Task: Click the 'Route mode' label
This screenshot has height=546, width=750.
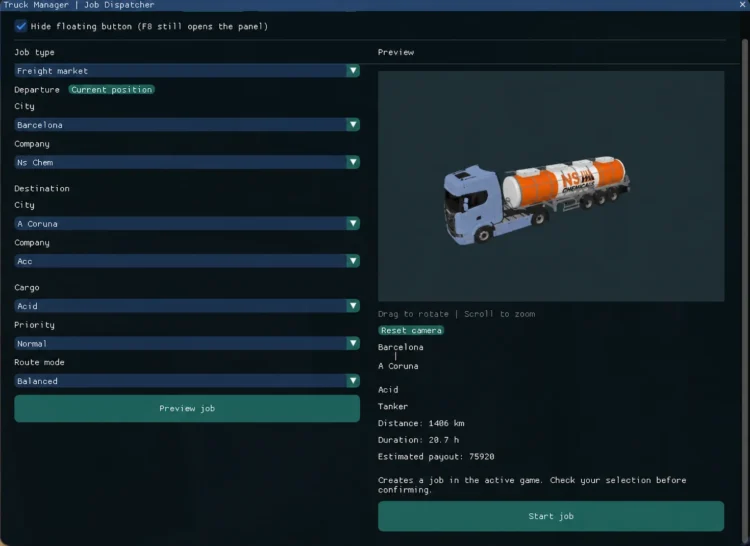Action: coord(39,362)
